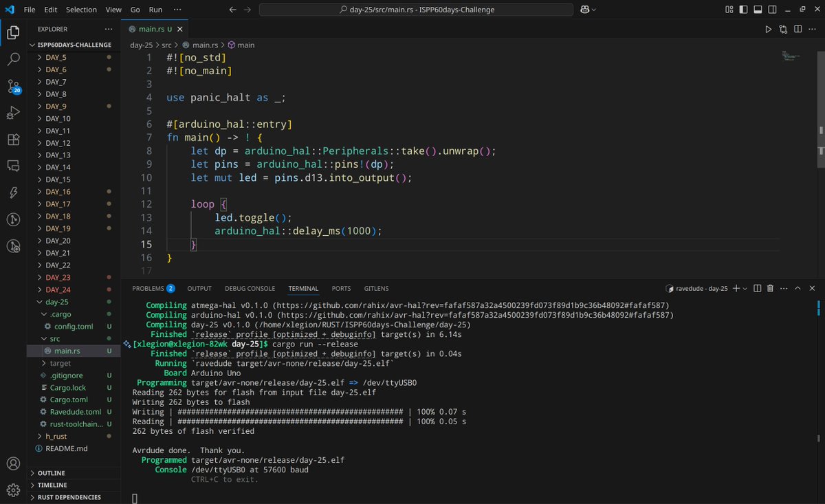Viewport: 825px width, 504px height.
Task: Click the VS Code logo in title bar
Action: [9, 10]
